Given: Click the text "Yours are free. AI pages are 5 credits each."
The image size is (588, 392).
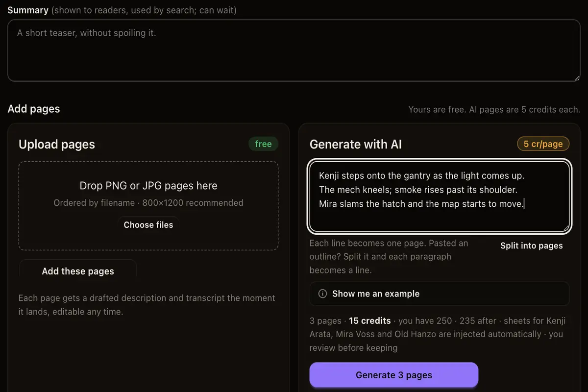Looking at the screenshot, I should pyautogui.click(x=494, y=110).
